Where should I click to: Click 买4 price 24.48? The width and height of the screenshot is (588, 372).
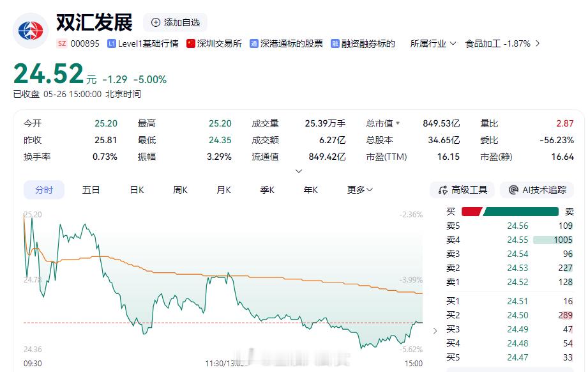click(518, 343)
